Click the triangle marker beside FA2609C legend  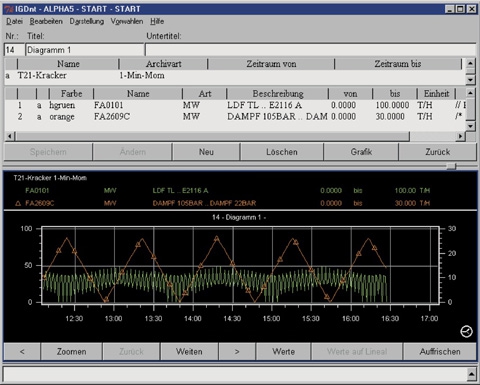click(18, 203)
